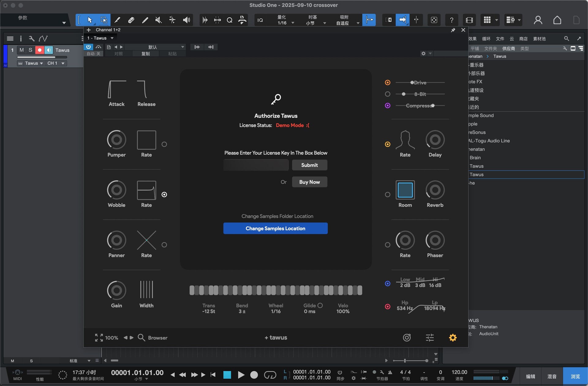
Task: Open the help question mark
Action: (451, 20)
